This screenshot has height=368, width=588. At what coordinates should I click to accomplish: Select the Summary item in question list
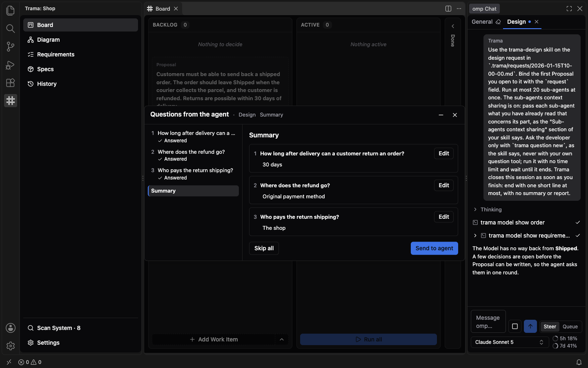[193, 191]
